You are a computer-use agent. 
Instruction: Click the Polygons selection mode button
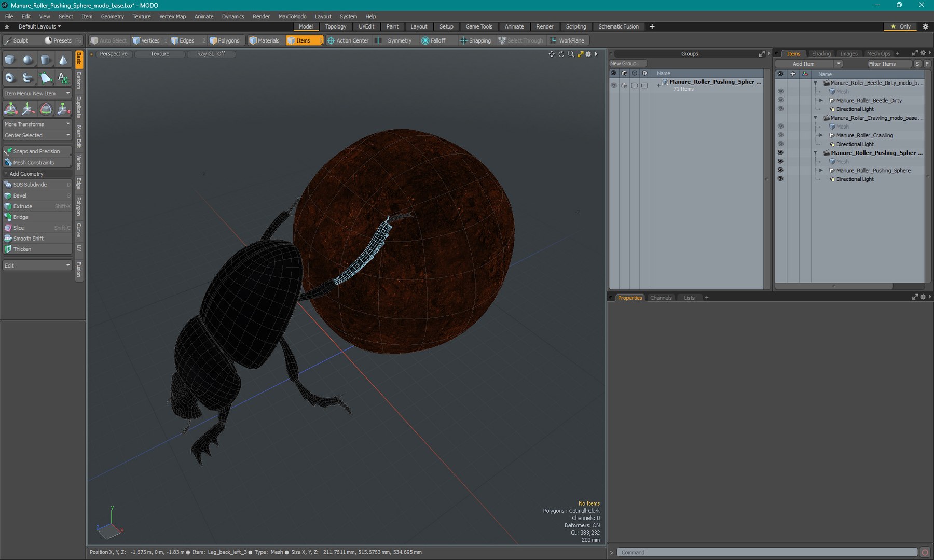(x=225, y=40)
